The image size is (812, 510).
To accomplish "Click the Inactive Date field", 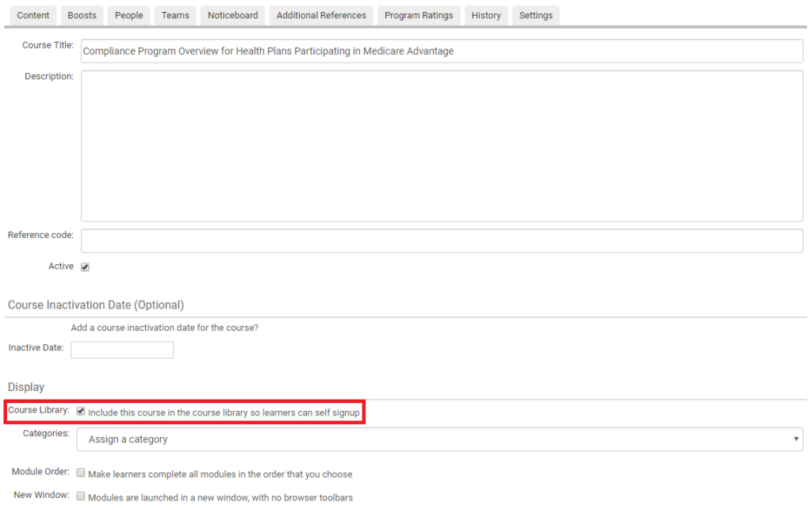I will coord(121,349).
